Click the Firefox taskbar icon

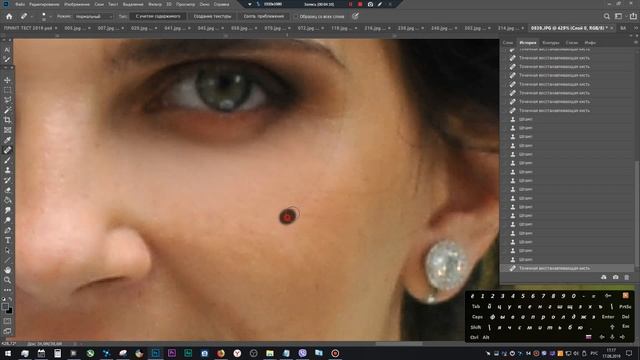tap(221, 353)
